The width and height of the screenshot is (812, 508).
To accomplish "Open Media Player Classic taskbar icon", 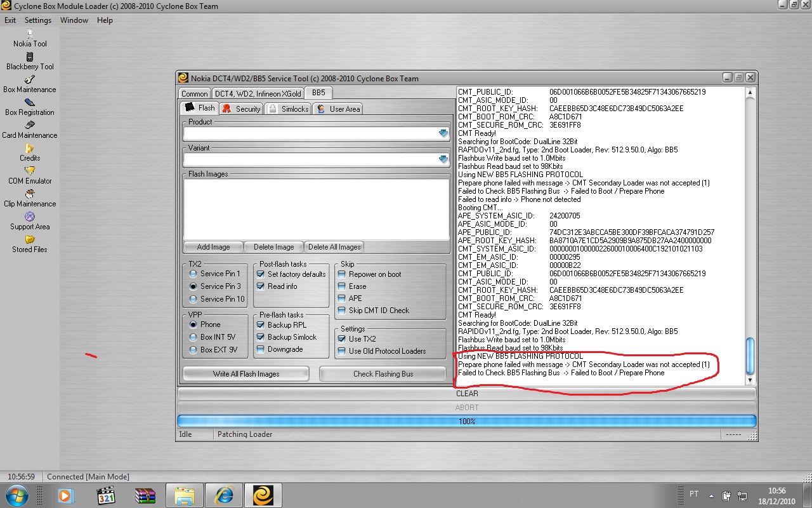I will (x=105, y=495).
